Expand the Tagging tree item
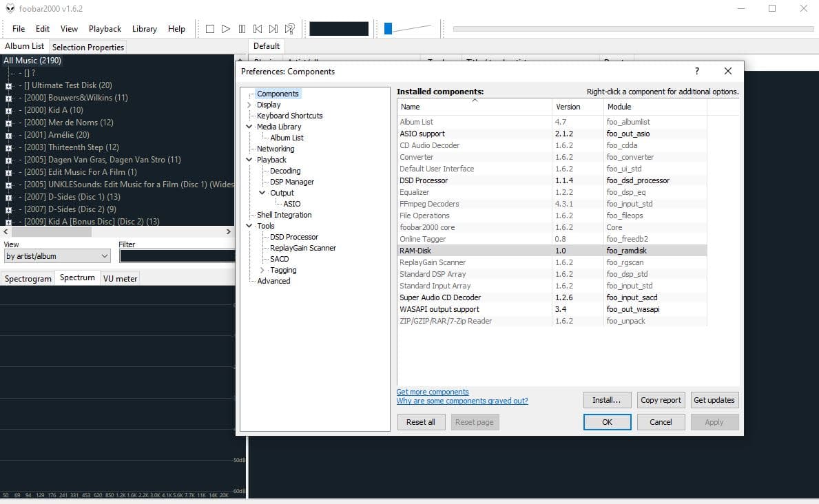Screen dimensions: 819x504 pos(262,270)
